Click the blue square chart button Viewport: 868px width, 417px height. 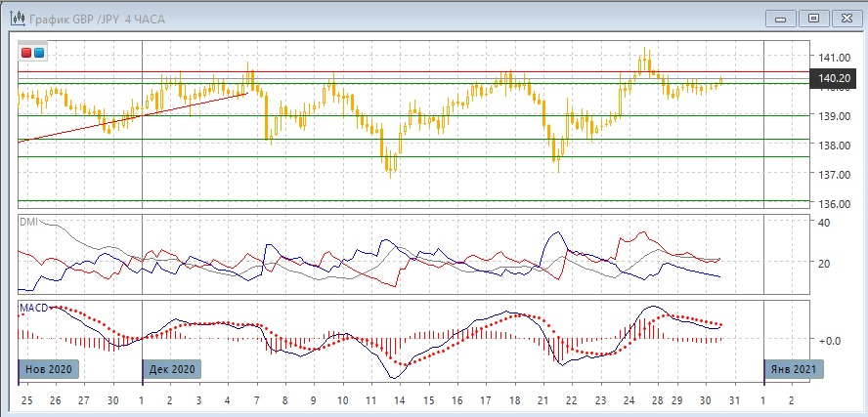(x=38, y=53)
